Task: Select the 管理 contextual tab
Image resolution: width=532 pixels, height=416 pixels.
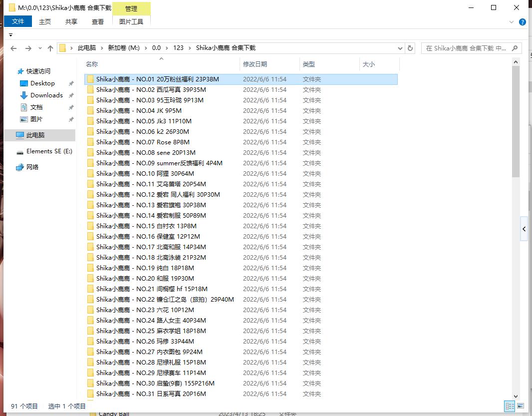Action: coord(131,9)
